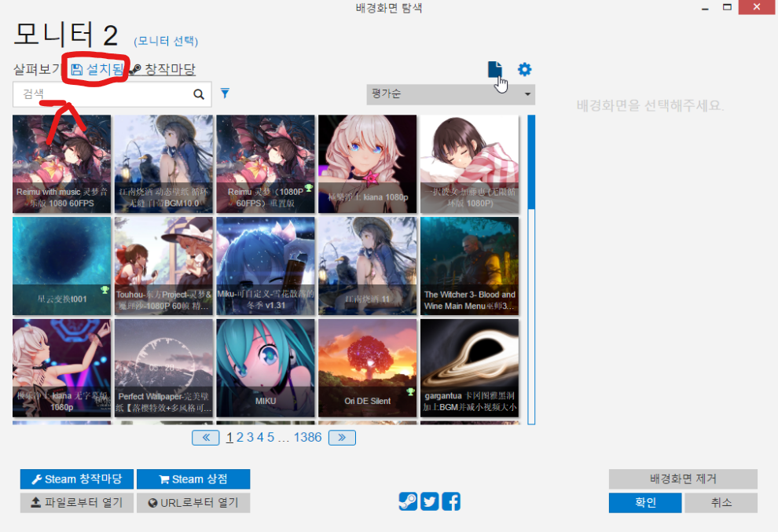Image resolution: width=778 pixels, height=532 pixels.
Task: Click the Steam 창작마당 button
Action: [x=77, y=479]
